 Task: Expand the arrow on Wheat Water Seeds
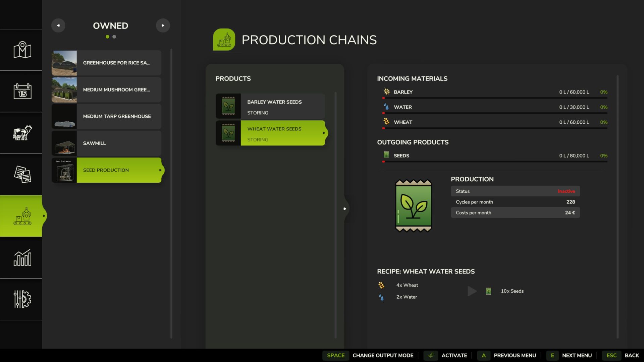tap(324, 133)
